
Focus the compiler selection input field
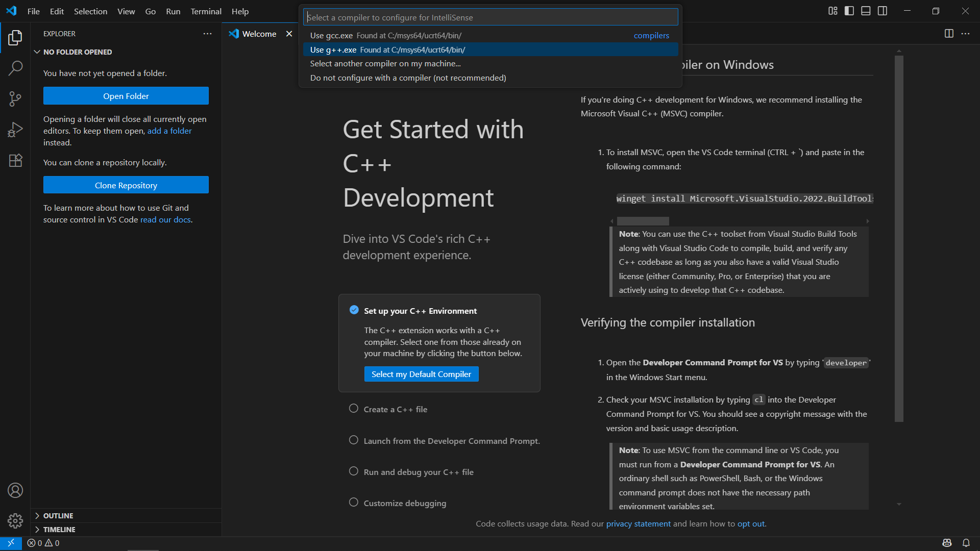click(491, 17)
